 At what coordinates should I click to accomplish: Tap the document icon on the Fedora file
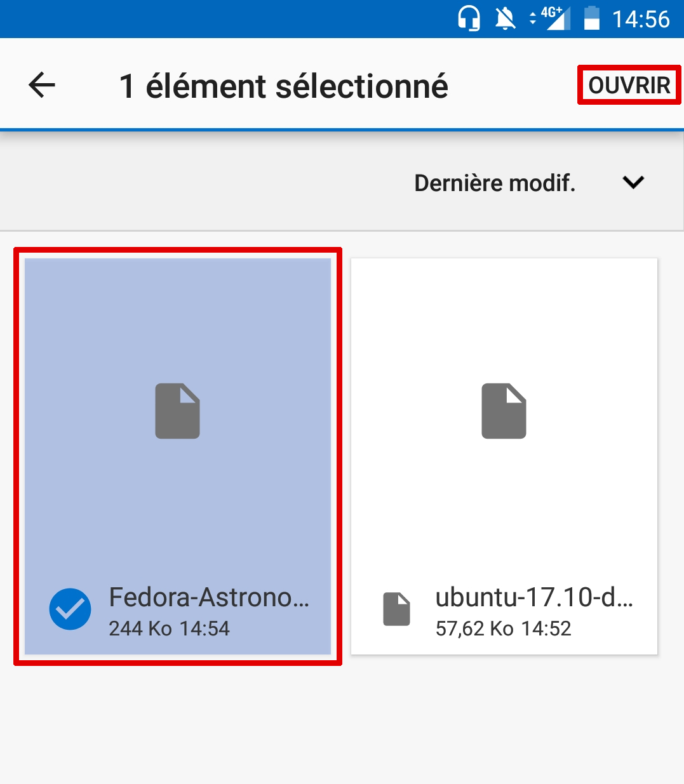coord(177,411)
